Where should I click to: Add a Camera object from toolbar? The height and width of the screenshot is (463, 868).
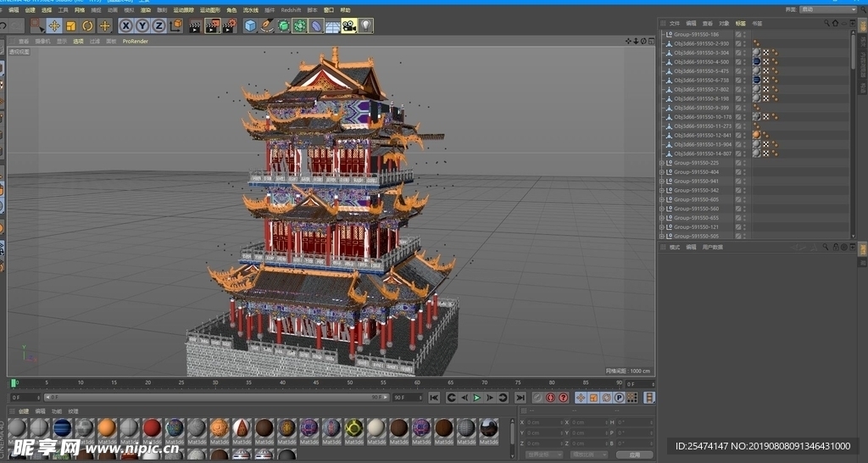[x=348, y=25]
